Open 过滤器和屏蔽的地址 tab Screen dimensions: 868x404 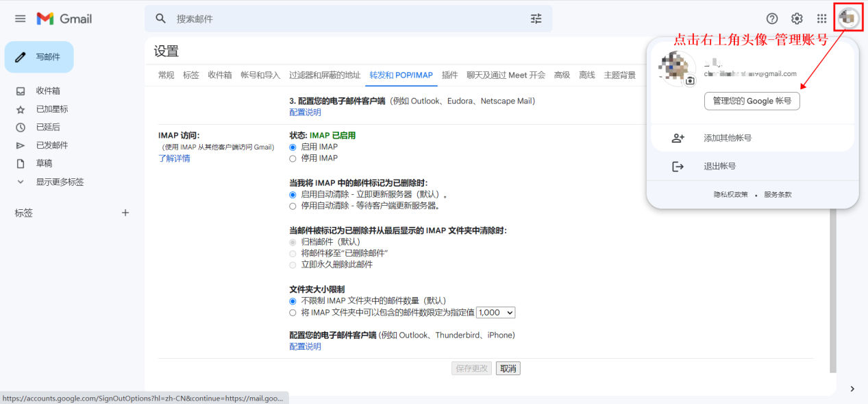[325, 75]
